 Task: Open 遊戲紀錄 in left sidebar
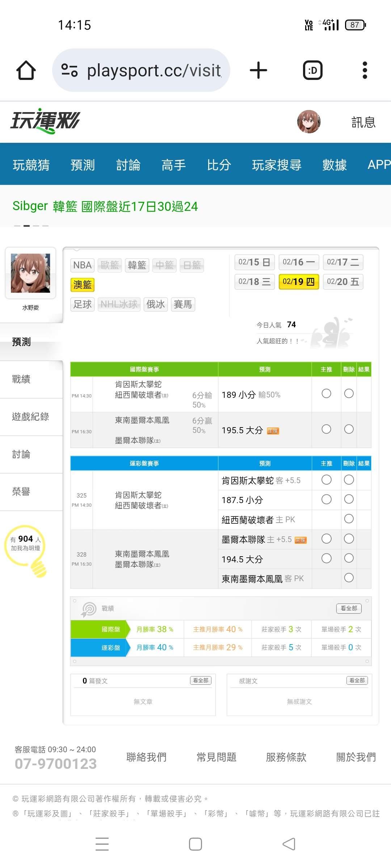coord(31,417)
